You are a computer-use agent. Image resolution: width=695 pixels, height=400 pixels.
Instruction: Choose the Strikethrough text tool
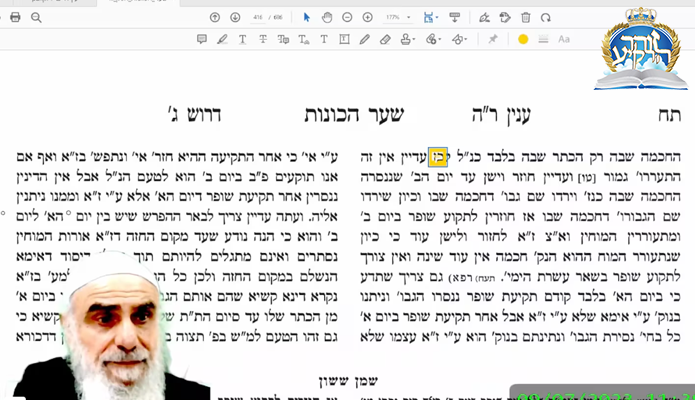pos(262,40)
